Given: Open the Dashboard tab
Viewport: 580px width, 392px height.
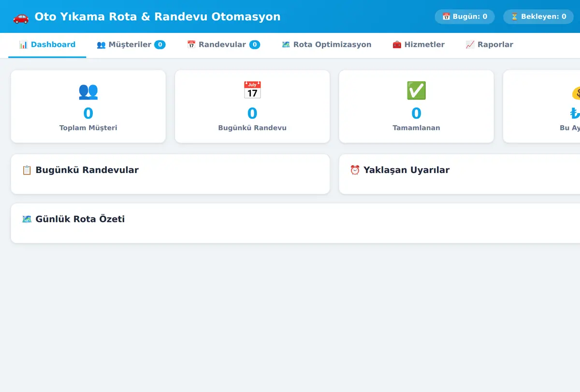Looking at the screenshot, I should click(x=47, y=44).
